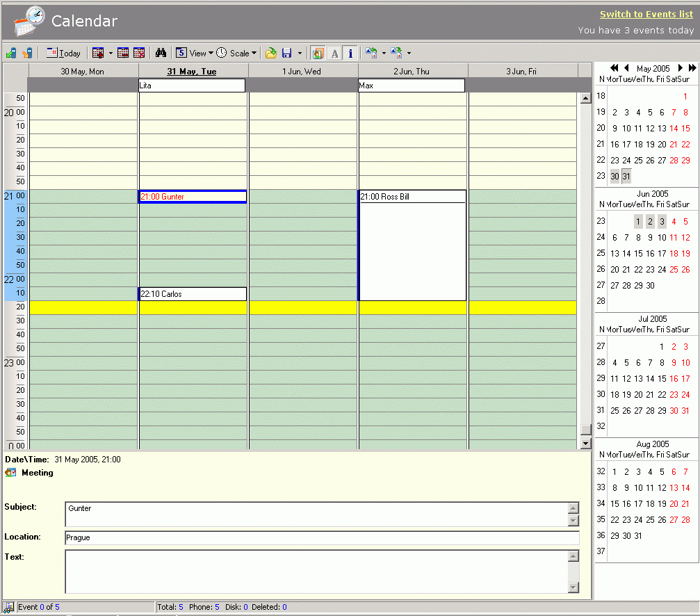The width and height of the screenshot is (700, 616).
Task: Select the 1 Jun, Wed column header
Action: (x=302, y=71)
